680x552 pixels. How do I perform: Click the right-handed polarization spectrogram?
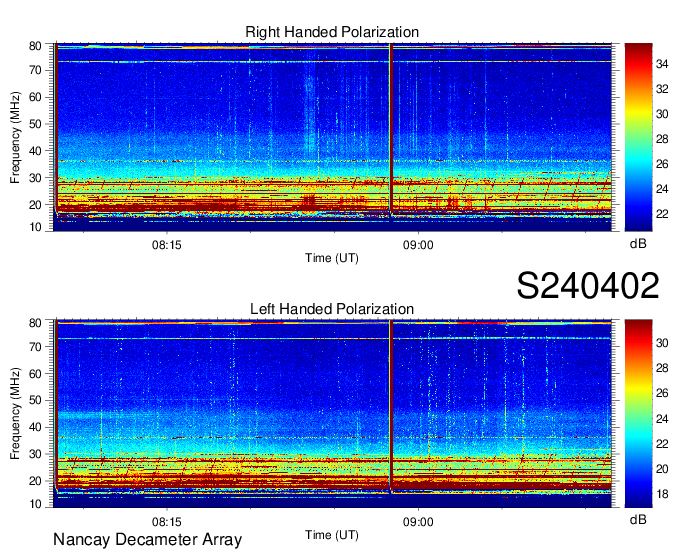pos(332,137)
